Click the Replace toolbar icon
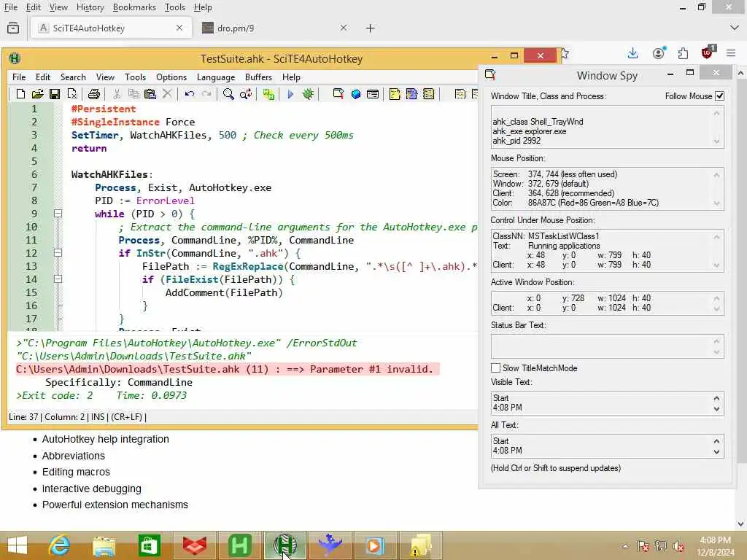Viewport: 747px width, 560px height. click(x=246, y=94)
